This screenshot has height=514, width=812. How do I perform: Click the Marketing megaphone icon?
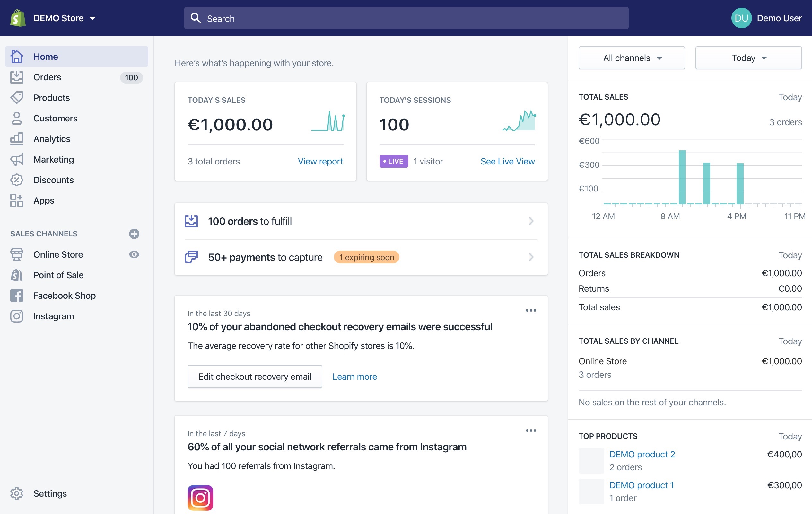tap(16, 159)
